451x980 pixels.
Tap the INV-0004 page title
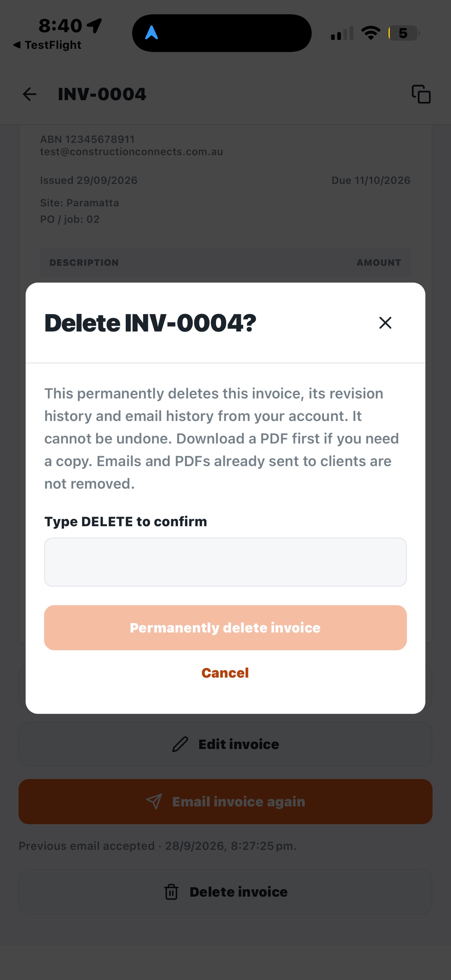tap(102, 94)
